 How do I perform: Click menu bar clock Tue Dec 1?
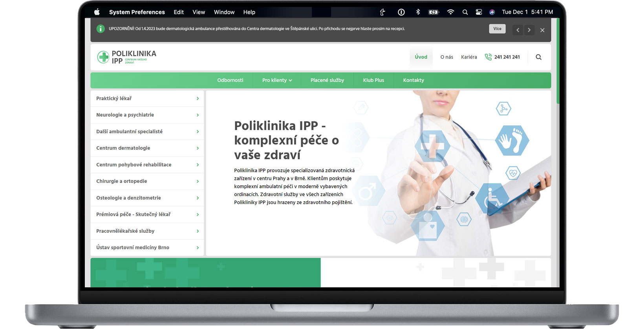point(527,12)
